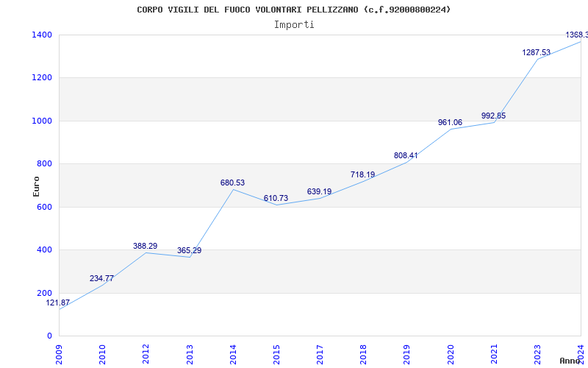Select the 610.73 data label
The width and height of the screenshot is (588, 368).
[x=276, y=198]
